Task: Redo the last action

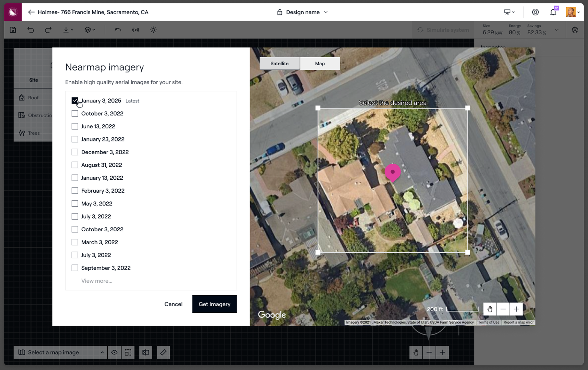Action: 48,30
